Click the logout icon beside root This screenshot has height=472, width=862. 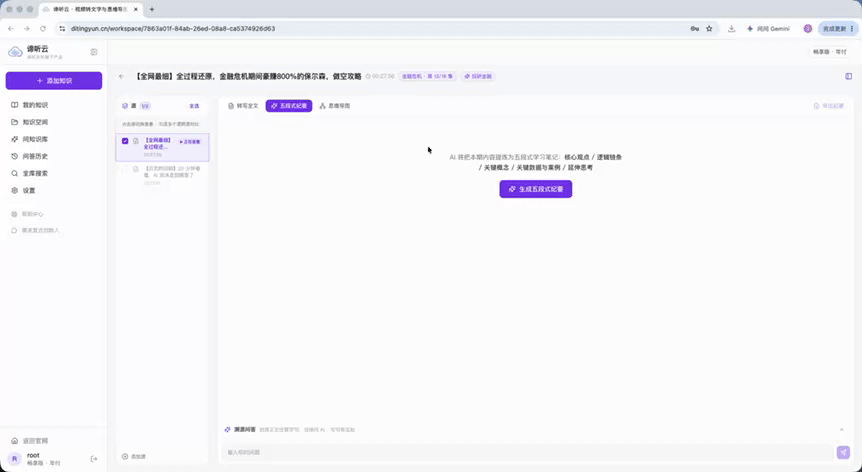tap(94, 459)
